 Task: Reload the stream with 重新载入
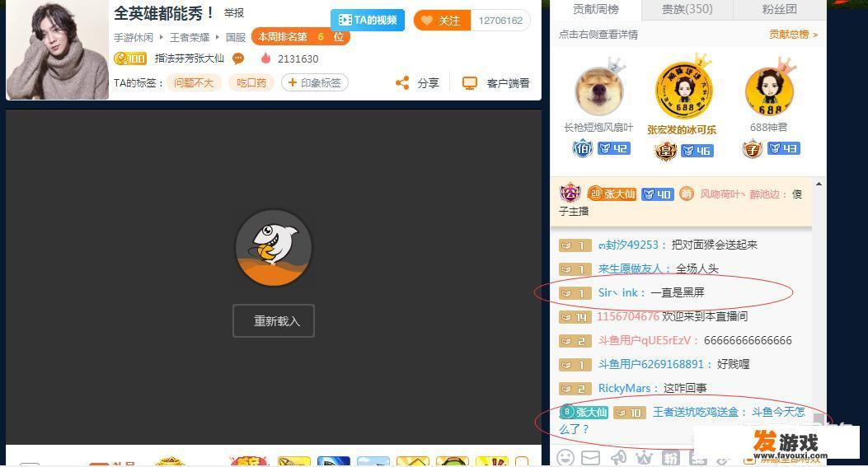pos(274,321)
